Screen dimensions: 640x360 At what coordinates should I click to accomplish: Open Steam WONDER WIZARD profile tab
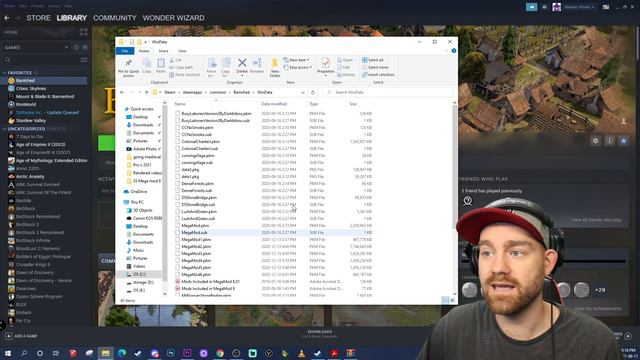coord(173,18)
